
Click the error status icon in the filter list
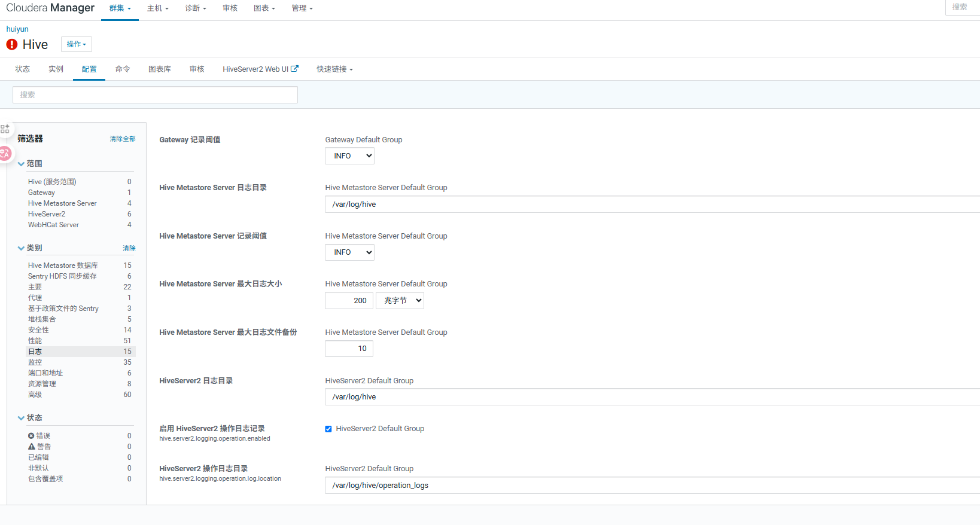click(31, 436)
